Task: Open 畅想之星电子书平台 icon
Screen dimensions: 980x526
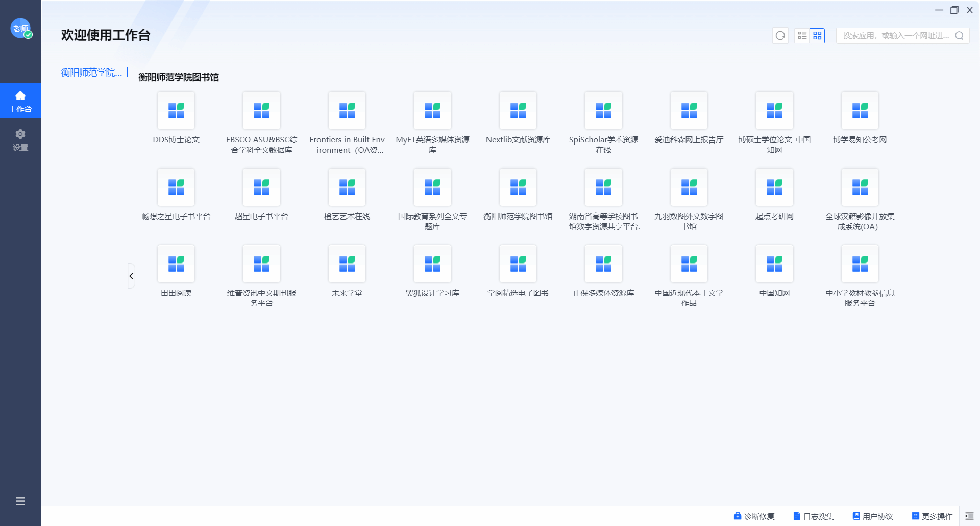Action: click(x=176, y=187)
